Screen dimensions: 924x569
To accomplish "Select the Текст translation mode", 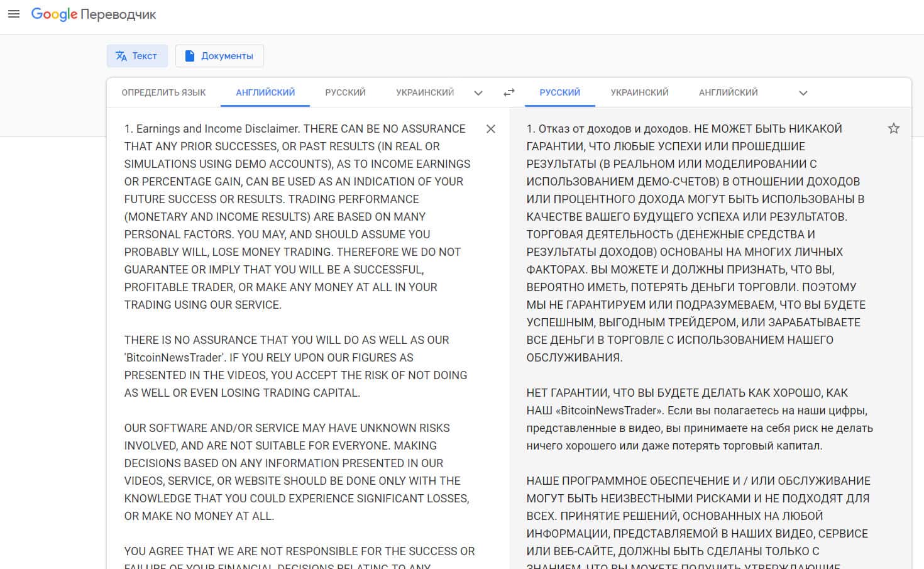I will (137, 56).
